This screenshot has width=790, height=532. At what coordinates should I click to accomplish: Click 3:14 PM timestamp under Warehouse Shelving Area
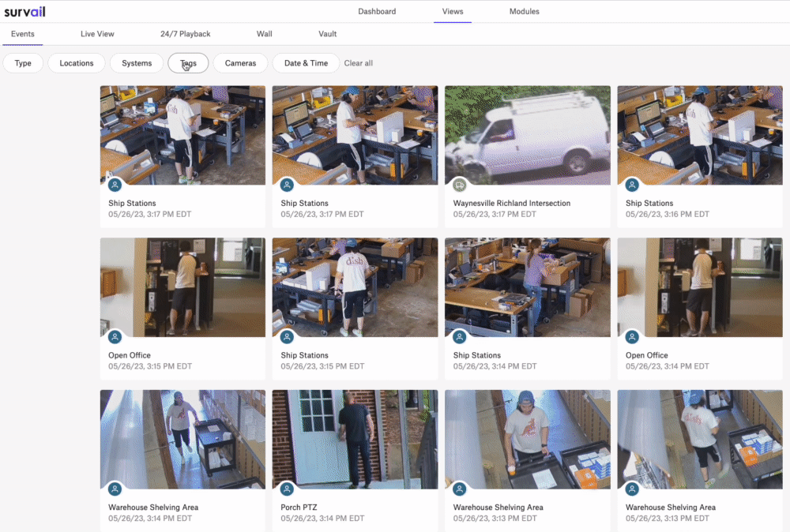pyautogui.click(x=150, y=519)
